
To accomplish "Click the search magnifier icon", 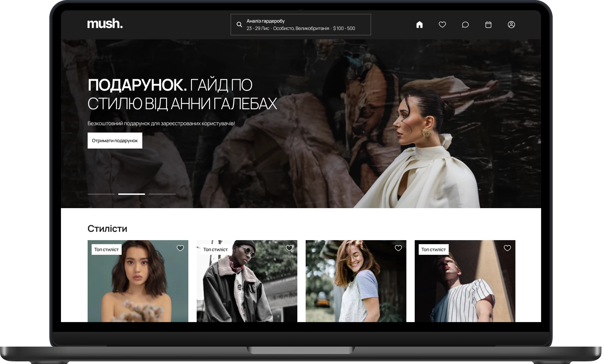I will [239, 25].
